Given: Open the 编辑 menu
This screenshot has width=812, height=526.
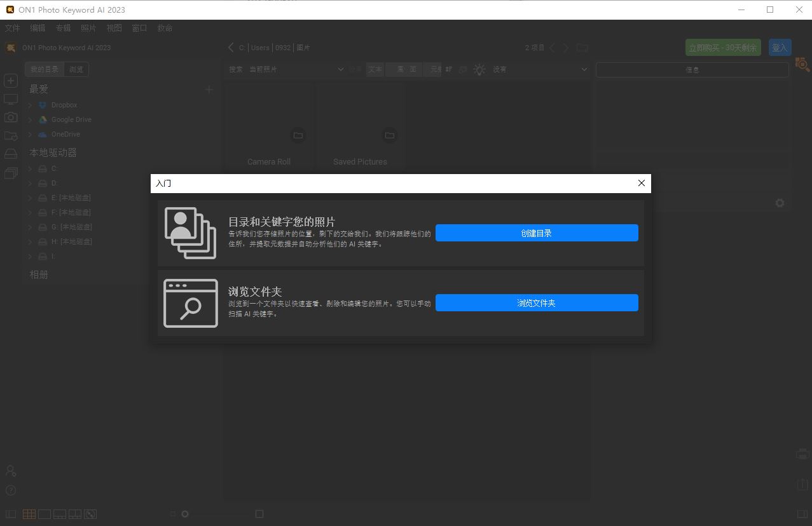Looking at the screenshot, I should pyautogui.click(x=38, y=28).
